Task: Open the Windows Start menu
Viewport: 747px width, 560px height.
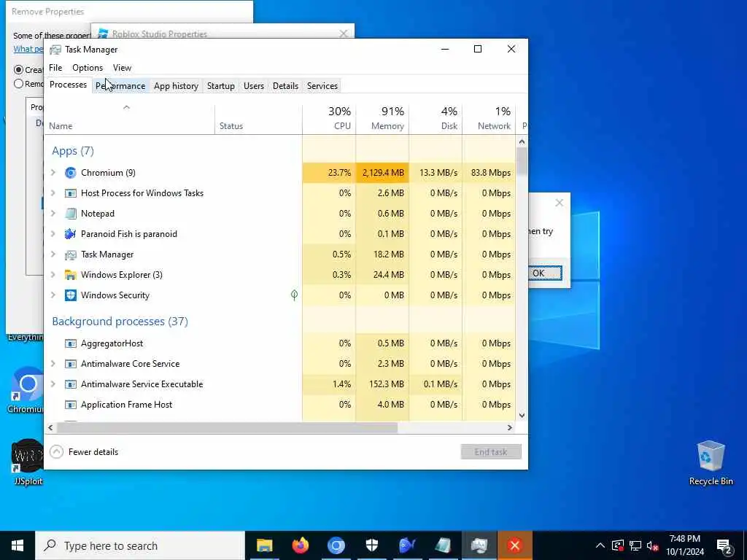Action: click(x=18, y=545)
